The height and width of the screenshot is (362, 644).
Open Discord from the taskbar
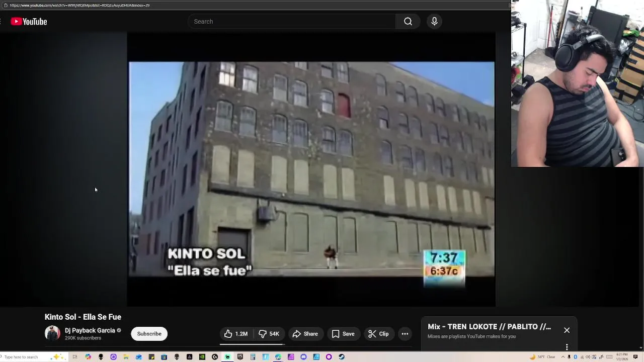pyautogui.click(x=303, y=357)
